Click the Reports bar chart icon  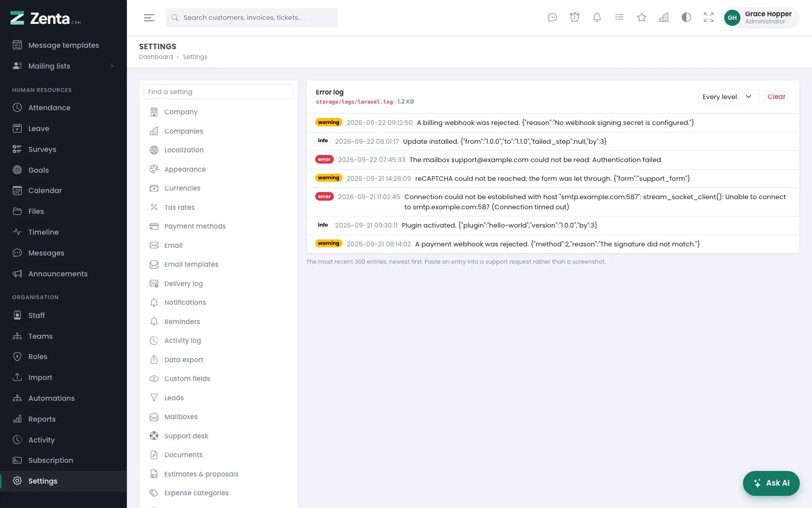click(x=17, y=419)
